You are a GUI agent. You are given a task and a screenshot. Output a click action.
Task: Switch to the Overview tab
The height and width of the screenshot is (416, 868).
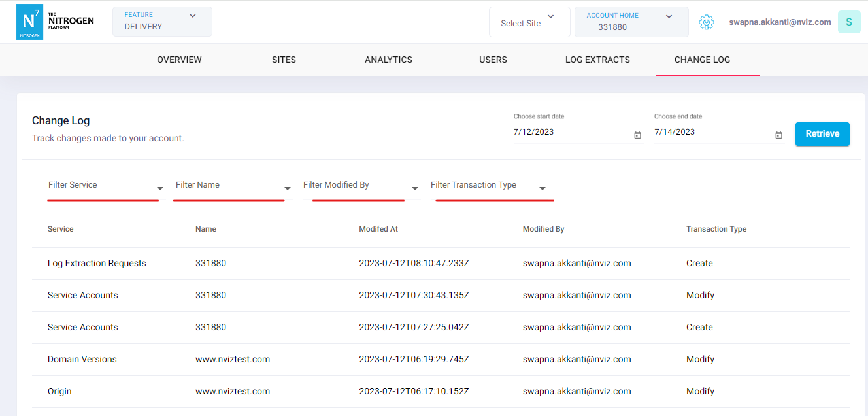tap(179, 60)
